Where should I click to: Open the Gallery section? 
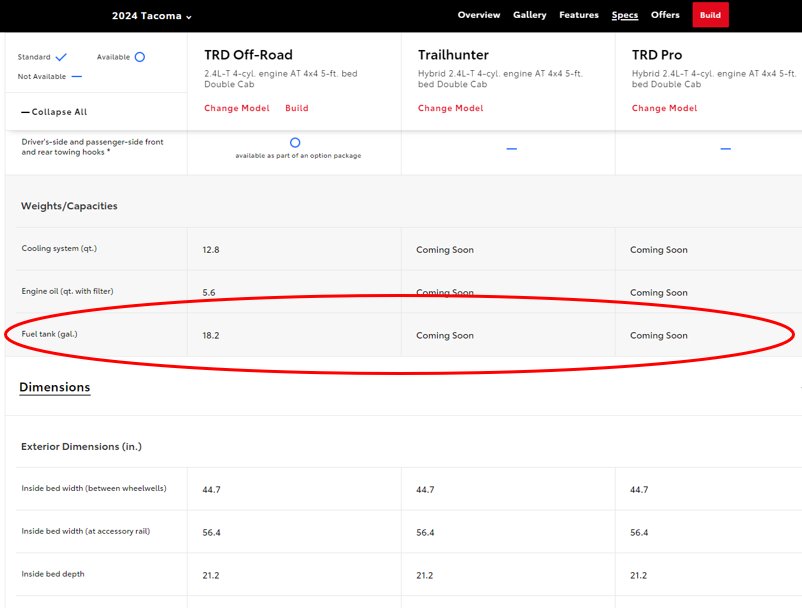tap(529, 15)
